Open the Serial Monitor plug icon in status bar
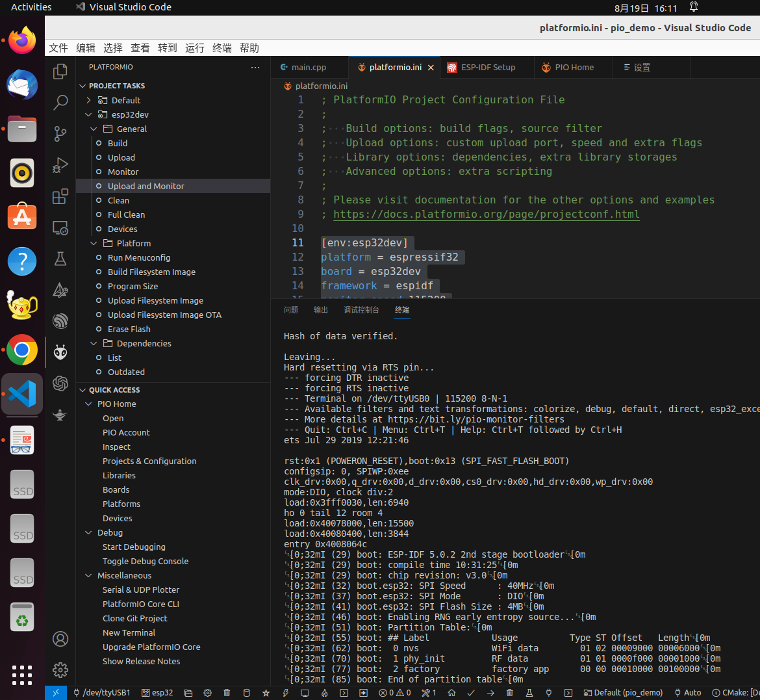This screenshot has height=700, width=760. pos(549,693)
